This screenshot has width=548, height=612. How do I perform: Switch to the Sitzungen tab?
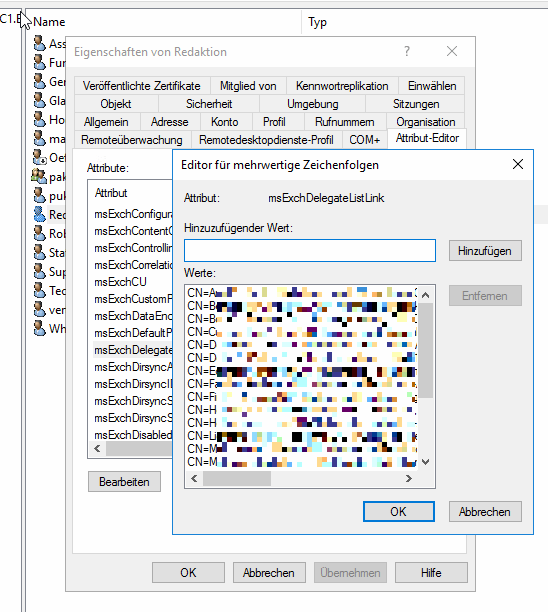click(416, 104)
